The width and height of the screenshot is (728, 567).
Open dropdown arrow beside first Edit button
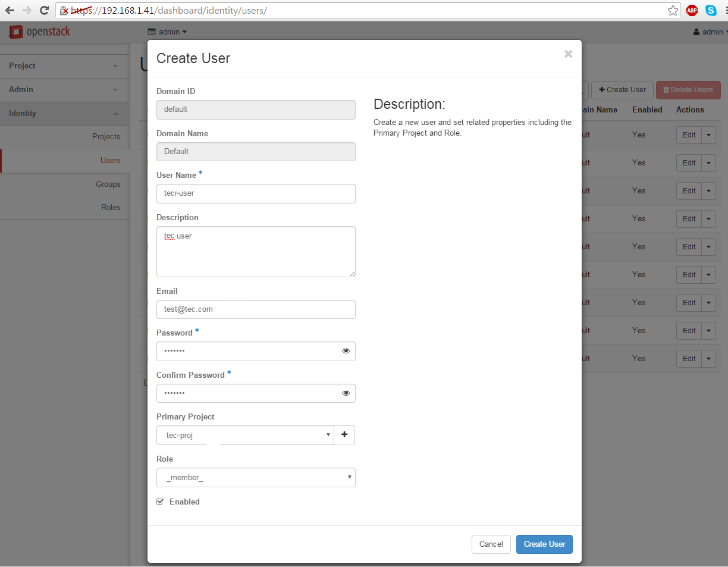pyautogui.click(x=708, y=135)
